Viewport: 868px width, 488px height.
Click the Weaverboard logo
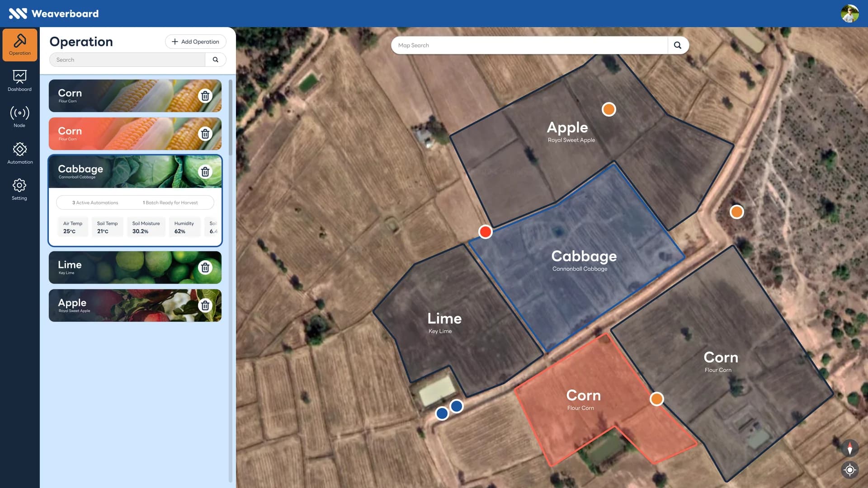coord(54,14)
